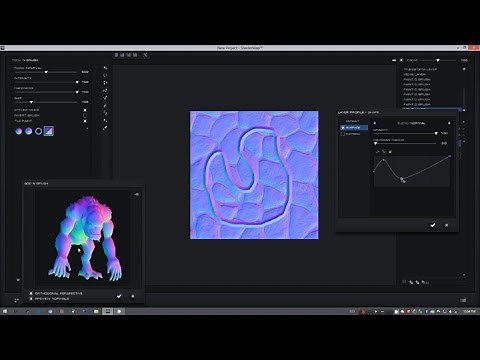The width and height of the screenshot is (480, 360).
Task: Click the creature model in Add N Brush preview
Action: point(85,238)
